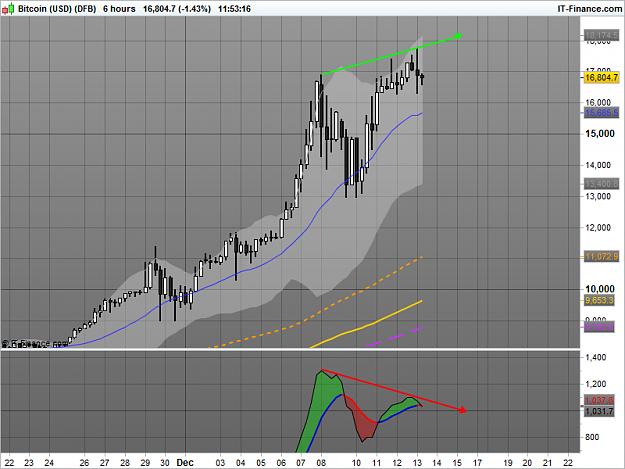This screenshot has width=625, height=469.
Task: Click date 26 on the time axis
Action: 84,463
